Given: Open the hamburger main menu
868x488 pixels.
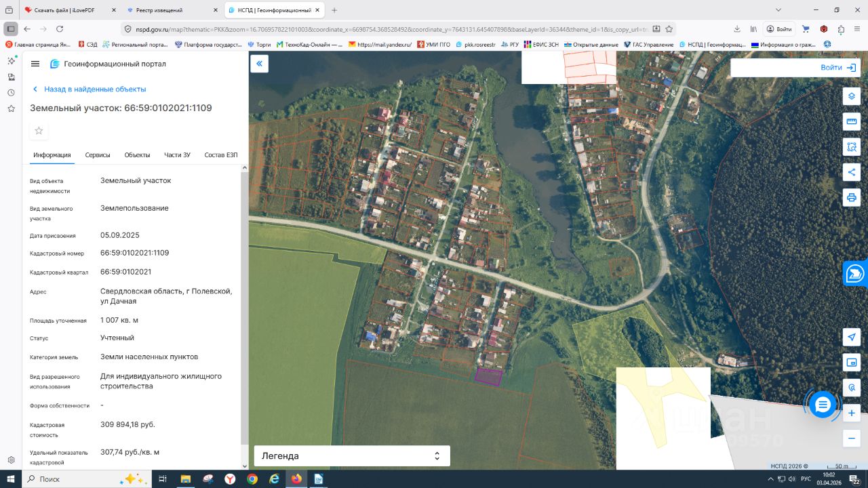Looking at the screenshot, I should pyautogui.click(x=35, y=64).
